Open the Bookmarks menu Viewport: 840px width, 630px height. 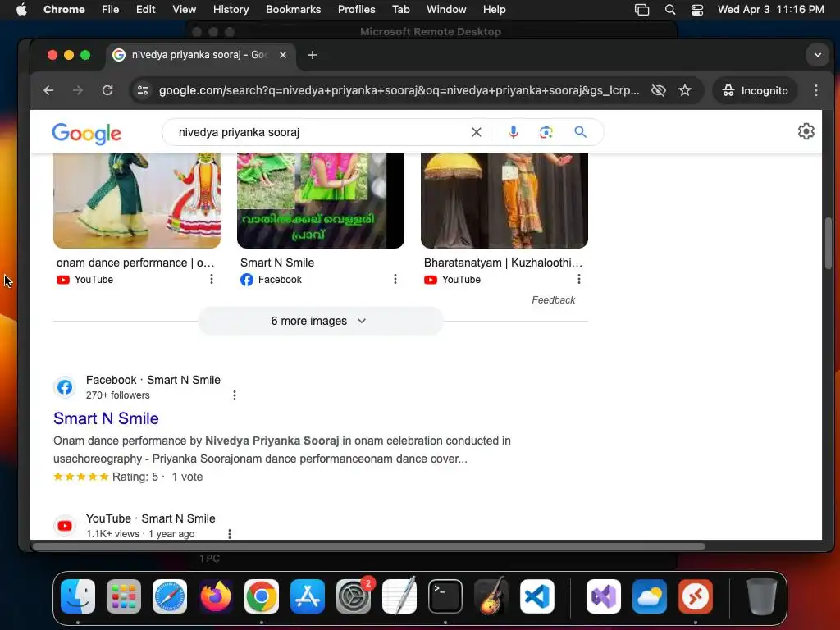[x=293, y=9]
